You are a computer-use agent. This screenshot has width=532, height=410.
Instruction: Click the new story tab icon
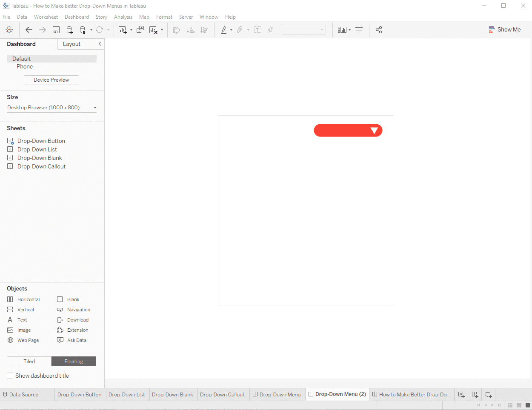tap(489, 395)
